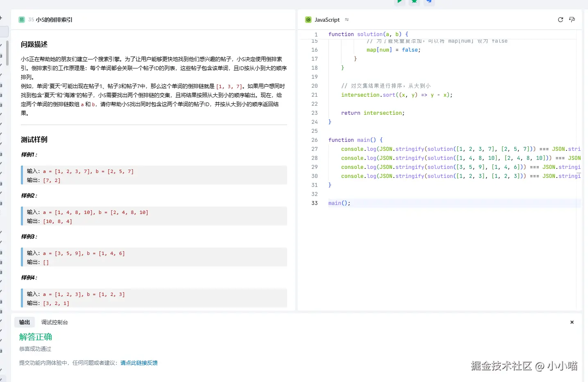Viewport: 588px width, 382px height.
Task: Open the 请点此链接反馈 feedback link
Action: 139,363
